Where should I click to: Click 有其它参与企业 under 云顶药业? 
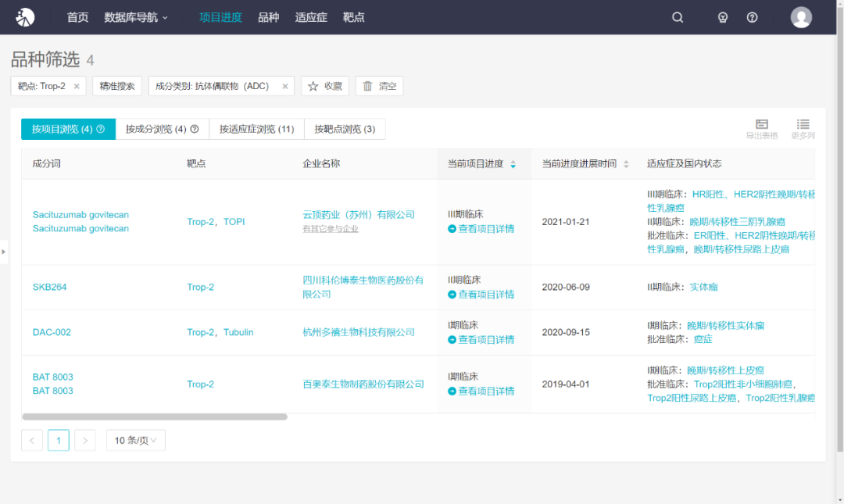point(331,229)
